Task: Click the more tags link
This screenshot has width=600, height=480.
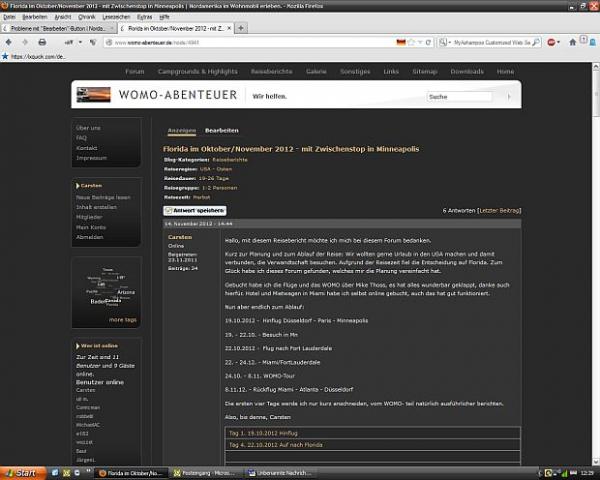Action: 122,320
